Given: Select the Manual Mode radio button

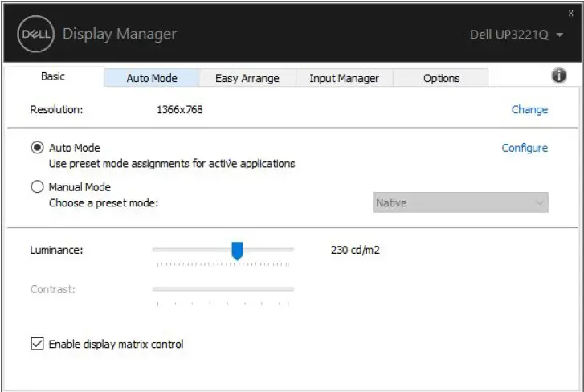Looking at the screenshot, I should point(37,186).
